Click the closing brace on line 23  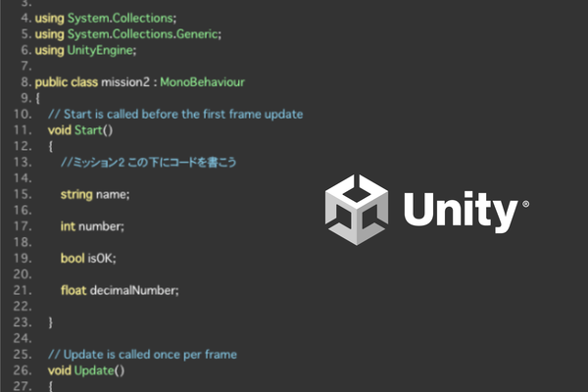coord(51,322)
